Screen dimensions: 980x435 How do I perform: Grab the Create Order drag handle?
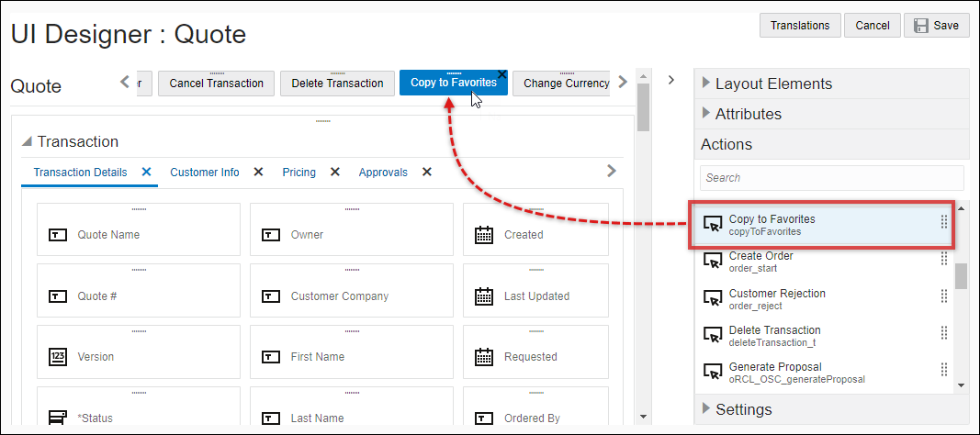(944, 260)
